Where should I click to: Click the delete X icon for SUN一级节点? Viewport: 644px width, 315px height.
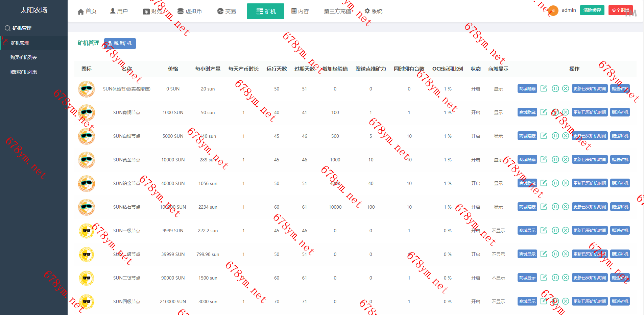[566, 230]
